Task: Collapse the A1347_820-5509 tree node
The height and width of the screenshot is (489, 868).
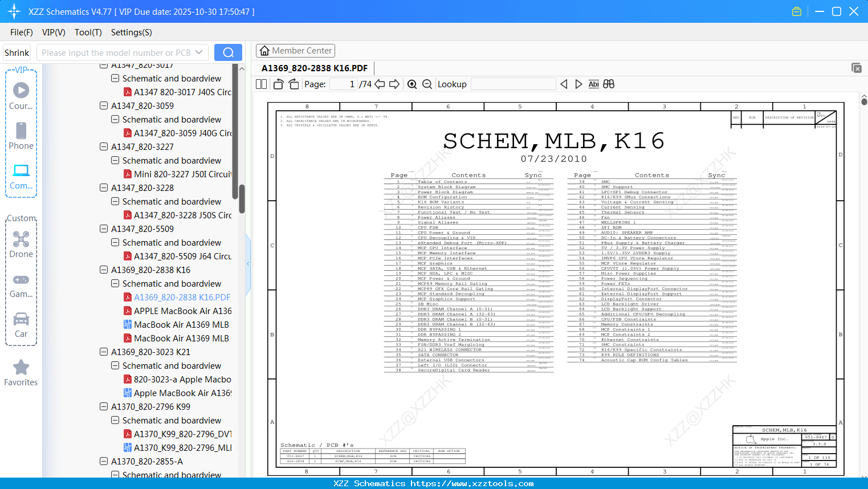Action: pos(104,229)
